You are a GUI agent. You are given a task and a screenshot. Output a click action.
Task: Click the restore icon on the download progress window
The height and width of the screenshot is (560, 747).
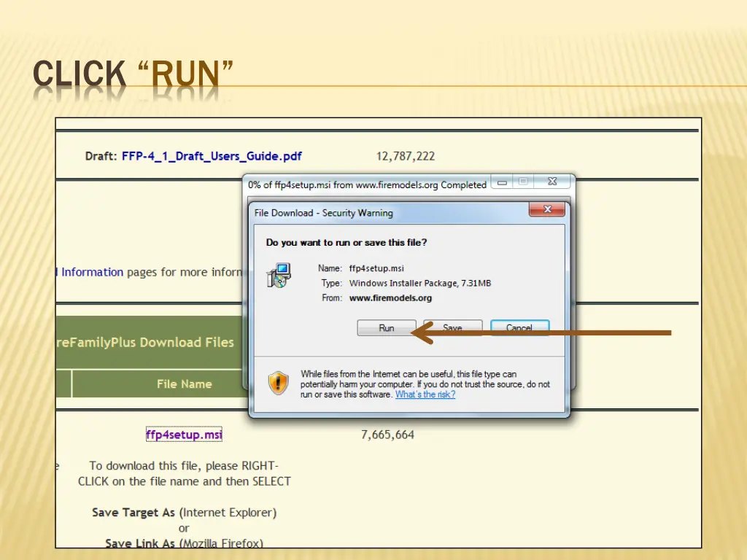[523, 181]
